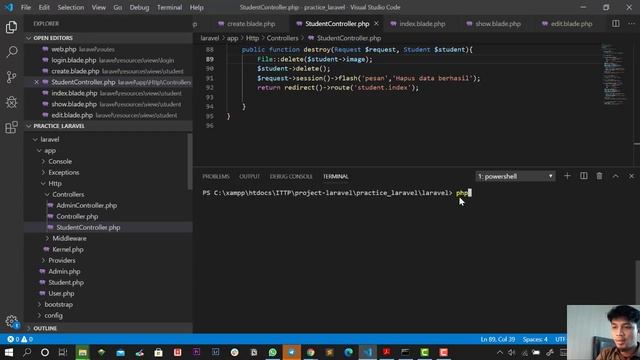The image size is (640, 360).
Task: Click Controllers segment in breadcrumb
Action: coord(282,38)
